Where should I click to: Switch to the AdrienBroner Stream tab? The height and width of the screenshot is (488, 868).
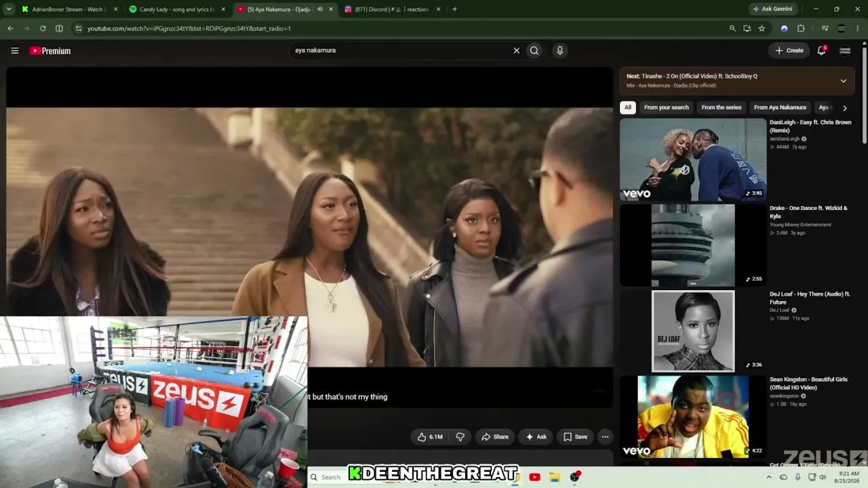[68, 9]
